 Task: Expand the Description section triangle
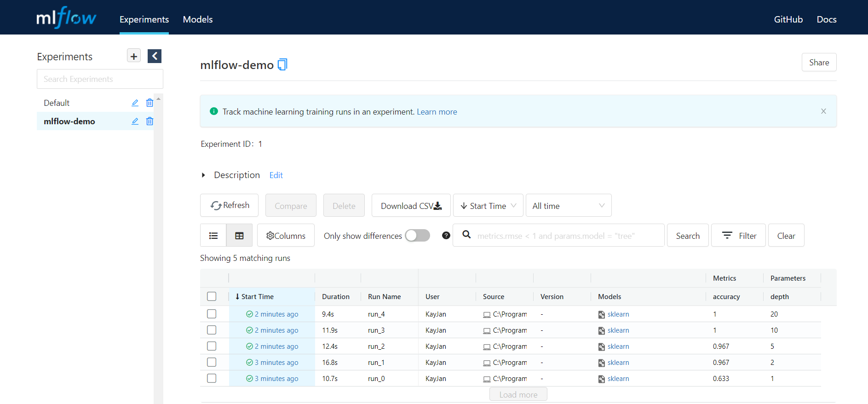[203, 175]
